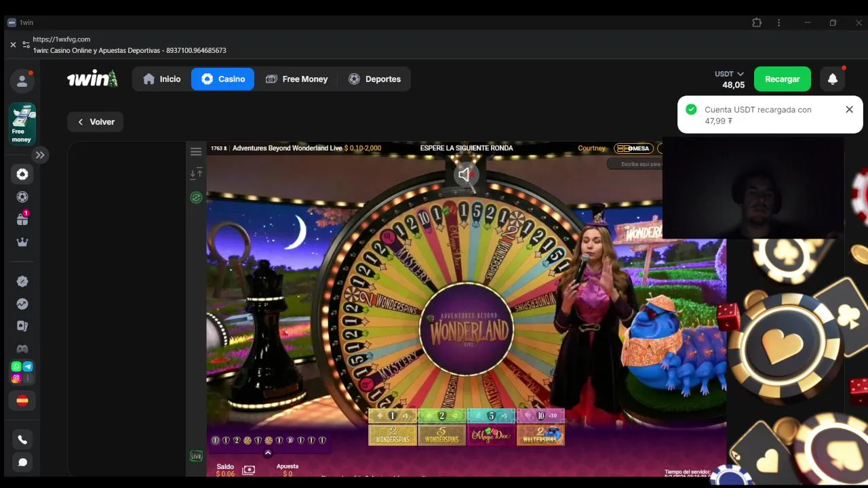This screenshot has width=868, height=488.
Task: Click the dealer name Courtney
Action: (x=591, y=148)
